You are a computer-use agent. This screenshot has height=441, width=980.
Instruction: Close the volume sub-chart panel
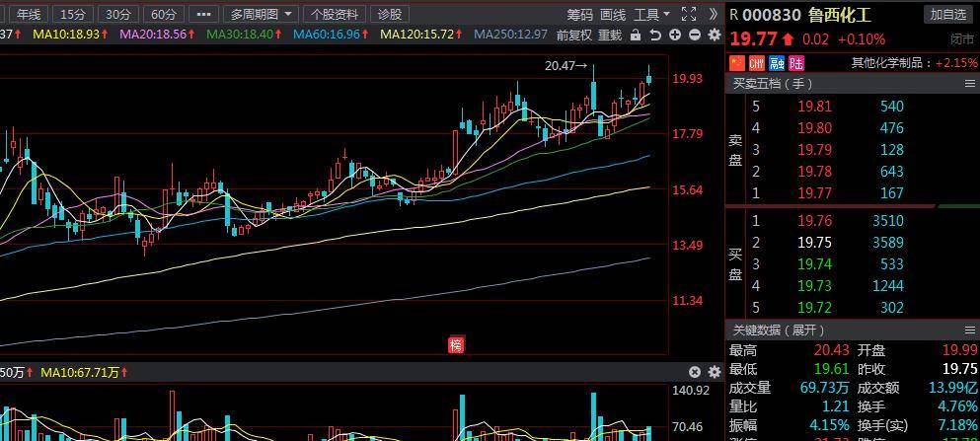pyautogui.click(x=695, y=372)
